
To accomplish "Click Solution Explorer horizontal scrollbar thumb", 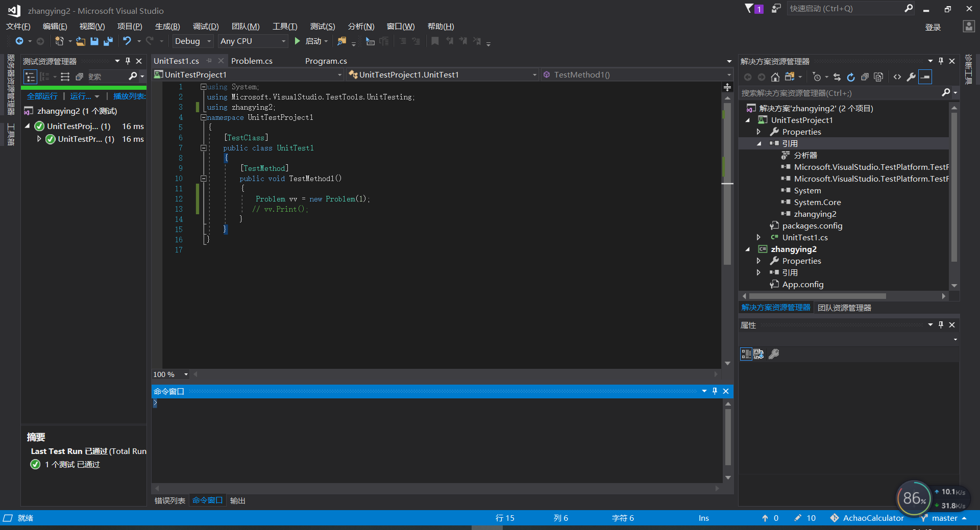I will (817, 296).
